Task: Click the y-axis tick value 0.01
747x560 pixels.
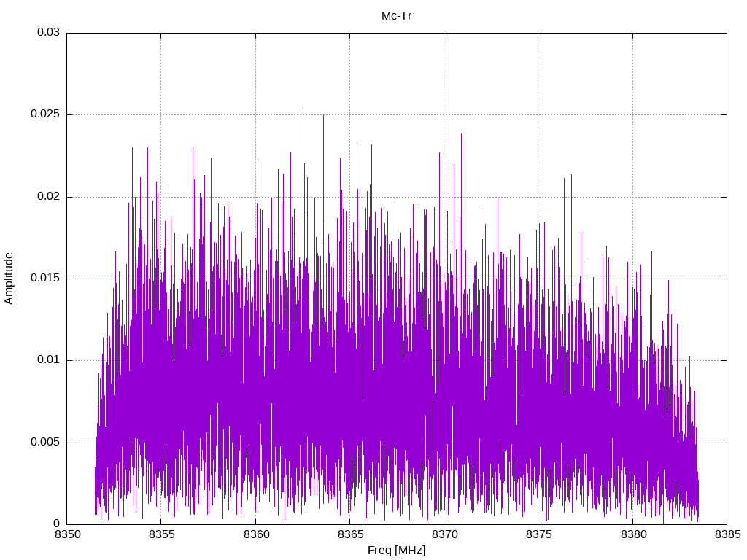Action: tap(49, 360)
